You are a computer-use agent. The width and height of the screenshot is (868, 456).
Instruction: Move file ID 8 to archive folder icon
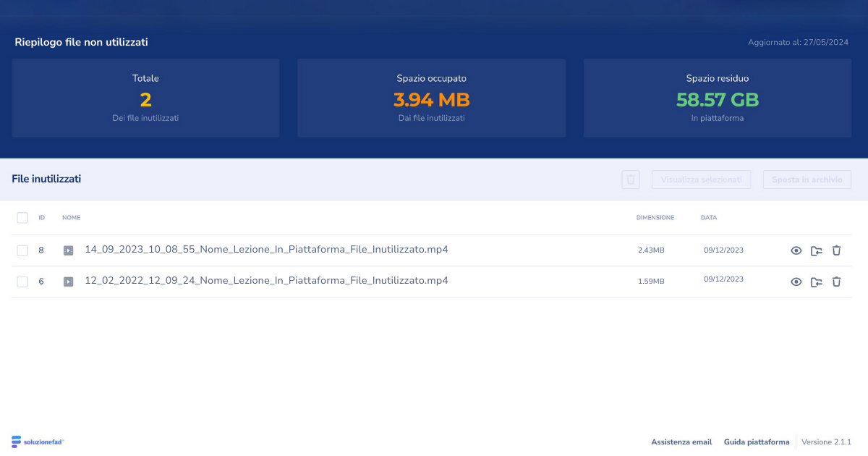coord(817,251)
